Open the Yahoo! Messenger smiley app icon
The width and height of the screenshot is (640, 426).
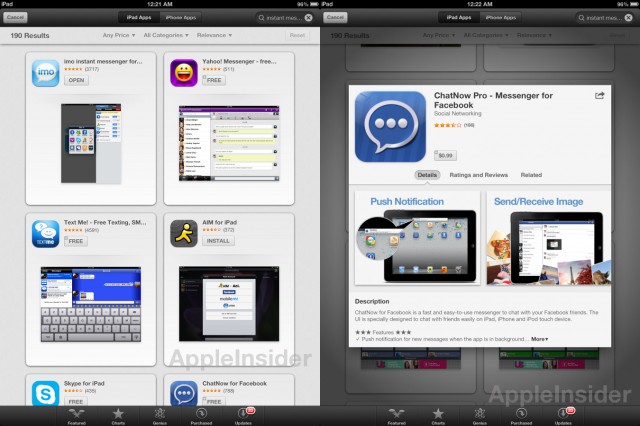point(184,73)
